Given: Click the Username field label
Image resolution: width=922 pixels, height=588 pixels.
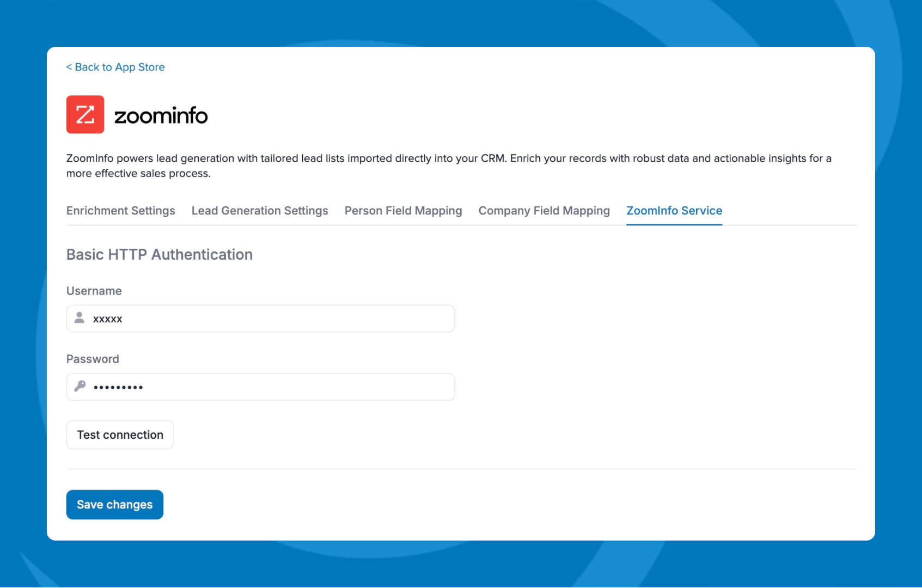Looking at the screenshot, I should pyautogui.click(x=94, y=291).
